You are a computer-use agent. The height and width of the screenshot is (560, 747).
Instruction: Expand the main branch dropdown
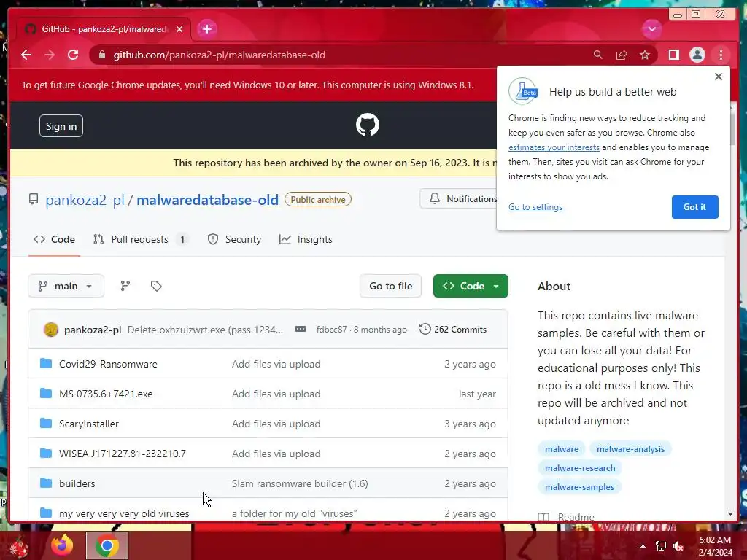tap(66, 286)
